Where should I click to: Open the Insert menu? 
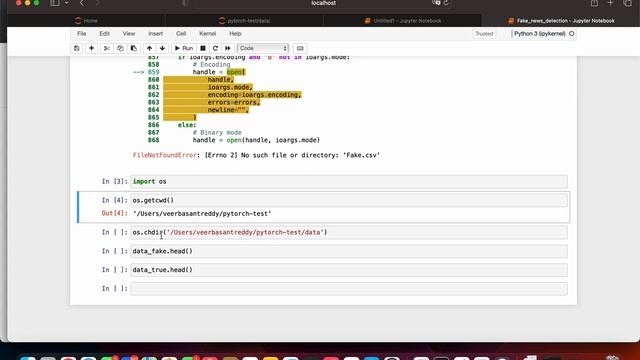(x=156, y=33)
